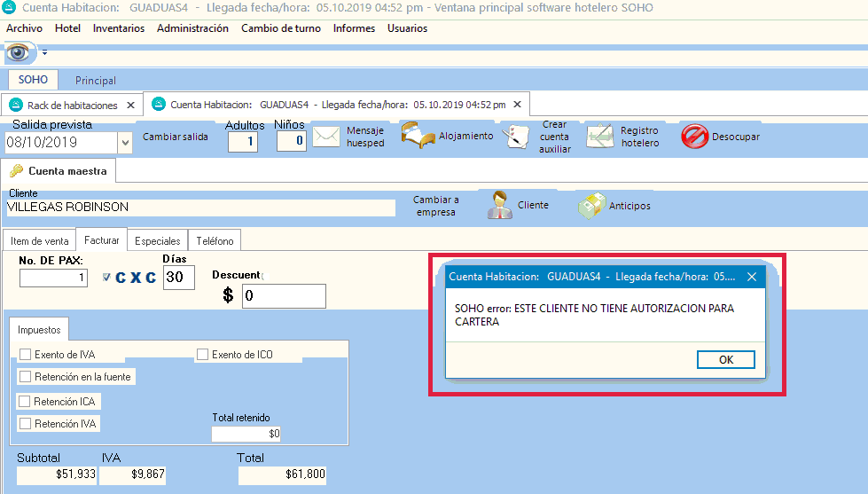Click the Descuento amount input field
This screenshot has width=868, height=494.
point(284,296)
